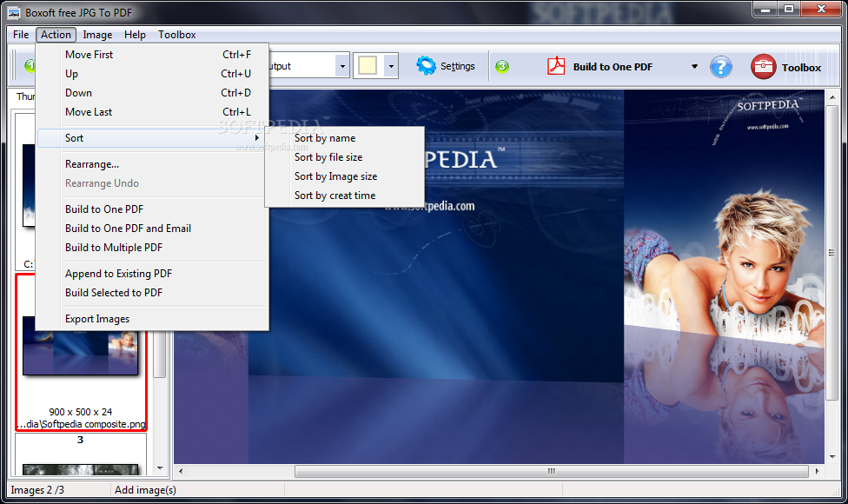Click the vertical scrollbar thumb of preview
Image resolution: width=848 pixels, height=504 pixels.
tap(832, 253)
